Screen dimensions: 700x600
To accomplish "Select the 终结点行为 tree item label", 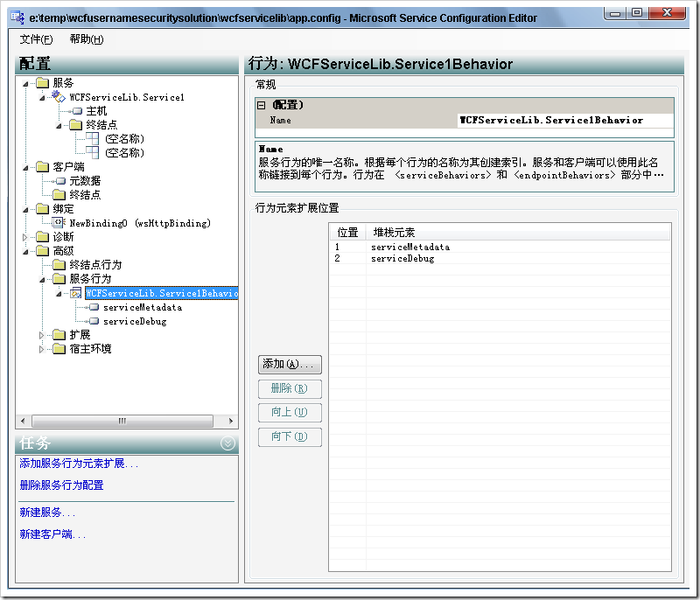I will (95, 265).
